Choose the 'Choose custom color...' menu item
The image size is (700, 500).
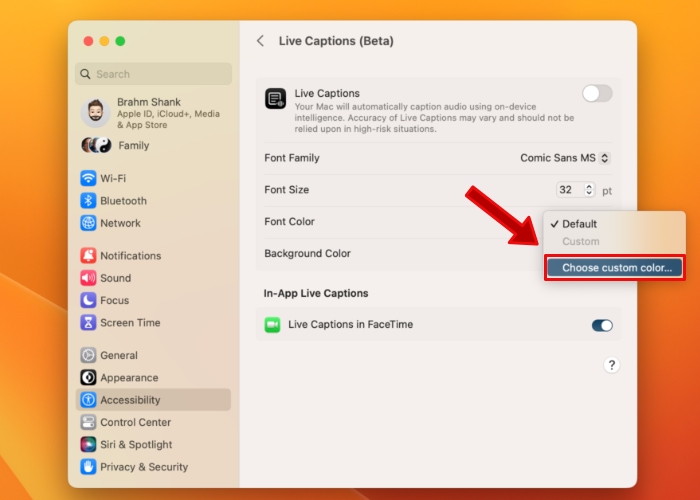point(615,268)
